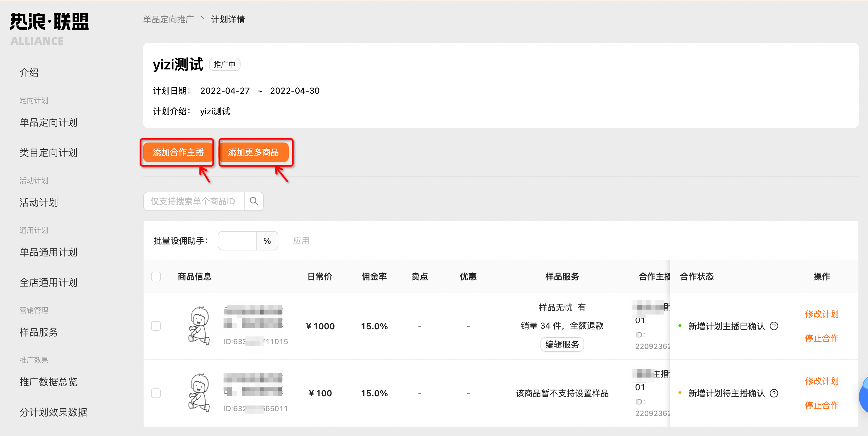The image size is (868, 436).
Task: Open thumbnail of the ¥1000 product
Action: coord(199,326)
